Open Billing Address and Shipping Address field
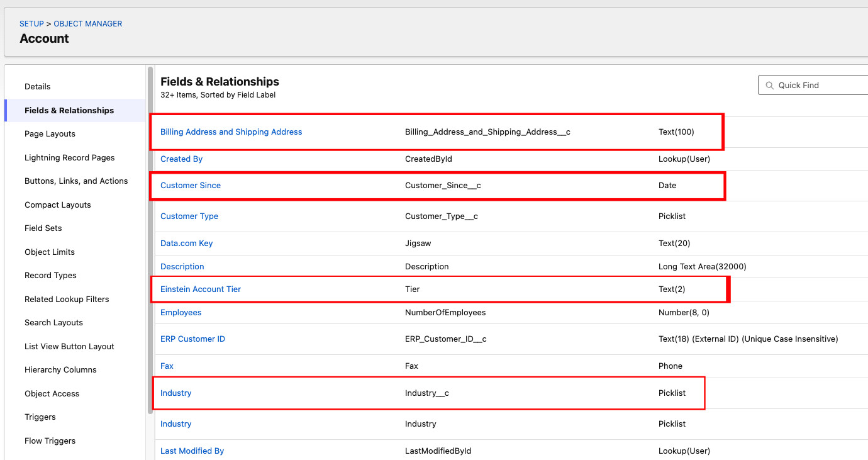Viewport: 868px width, 460px height. pos(231,132)
